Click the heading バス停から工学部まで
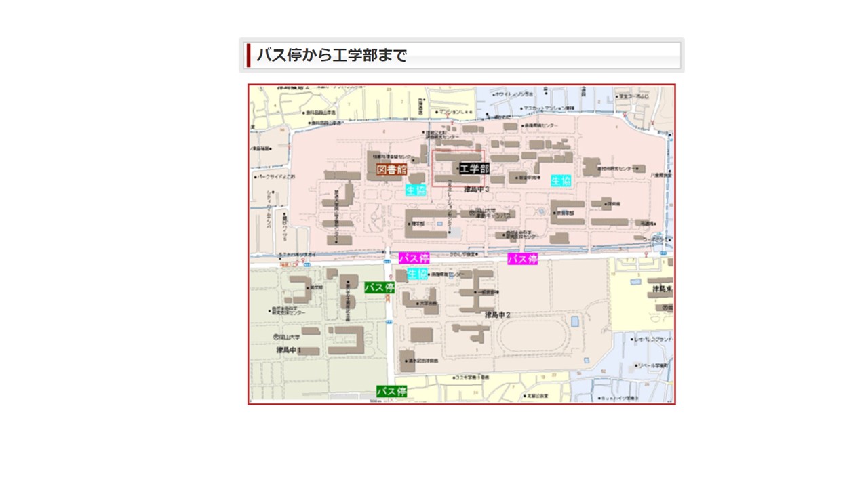 point(332,56)
